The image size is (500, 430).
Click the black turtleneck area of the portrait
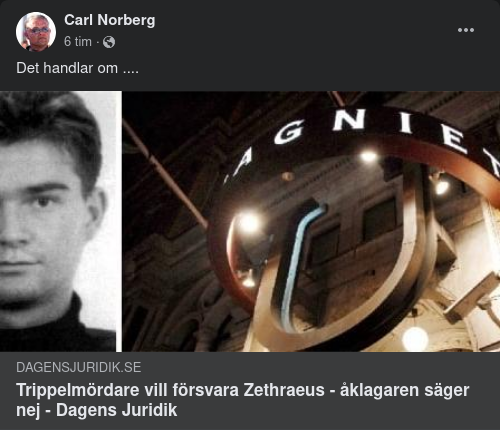(58, 328)
